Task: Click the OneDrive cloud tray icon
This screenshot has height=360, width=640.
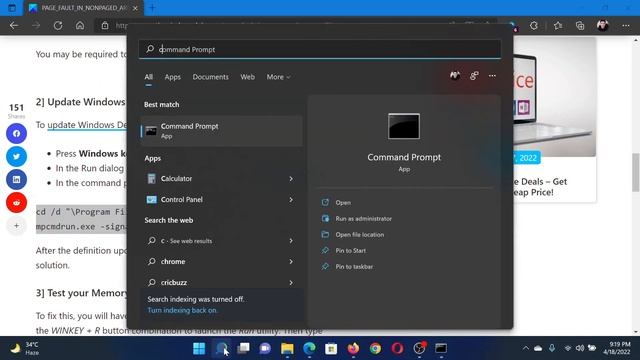Action: point(538,348)
